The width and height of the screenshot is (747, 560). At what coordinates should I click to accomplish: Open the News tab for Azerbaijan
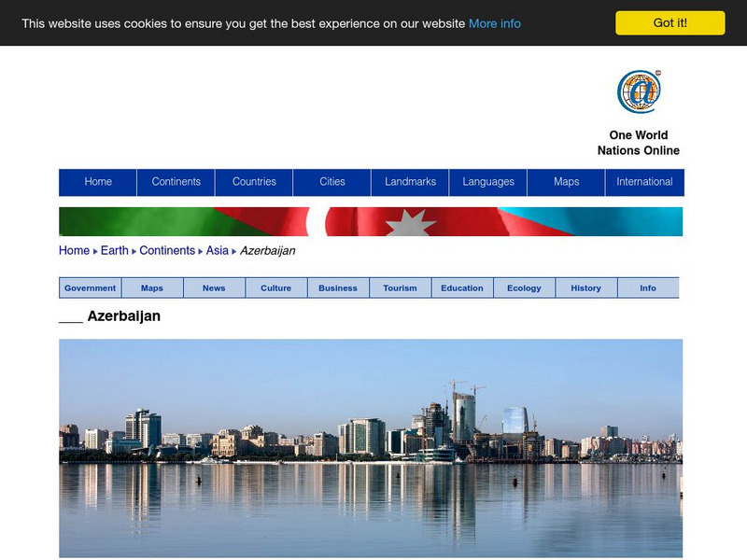tap(214, 287)
